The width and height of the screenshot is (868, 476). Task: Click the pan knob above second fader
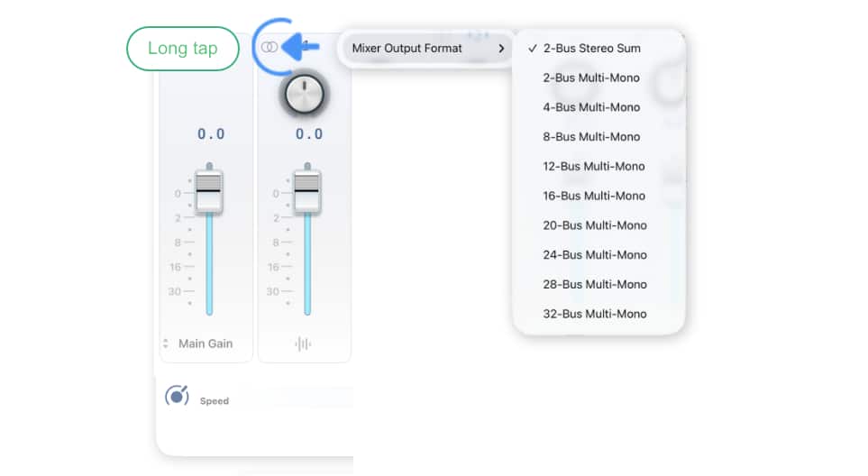coord(304,94)
